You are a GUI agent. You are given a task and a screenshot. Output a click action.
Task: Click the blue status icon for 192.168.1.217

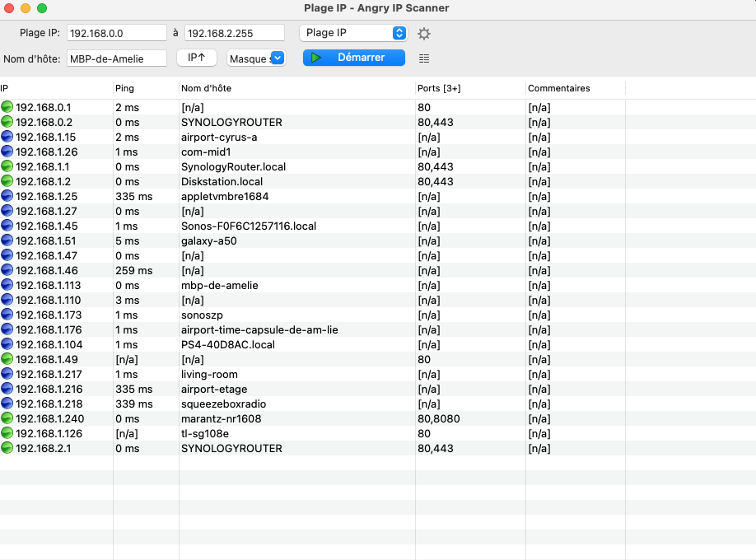(7, 375)
